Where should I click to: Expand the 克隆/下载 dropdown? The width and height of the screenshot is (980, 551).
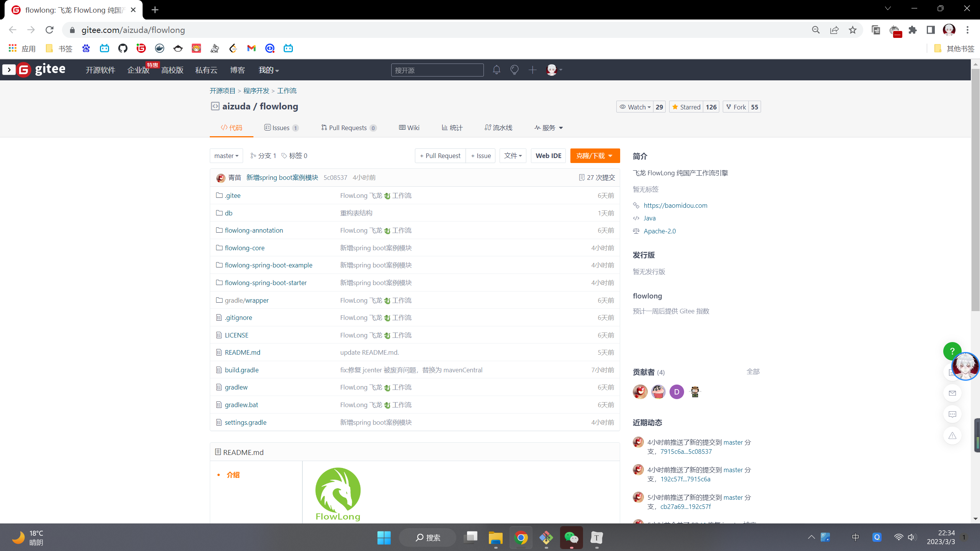(x=595, y=156)
